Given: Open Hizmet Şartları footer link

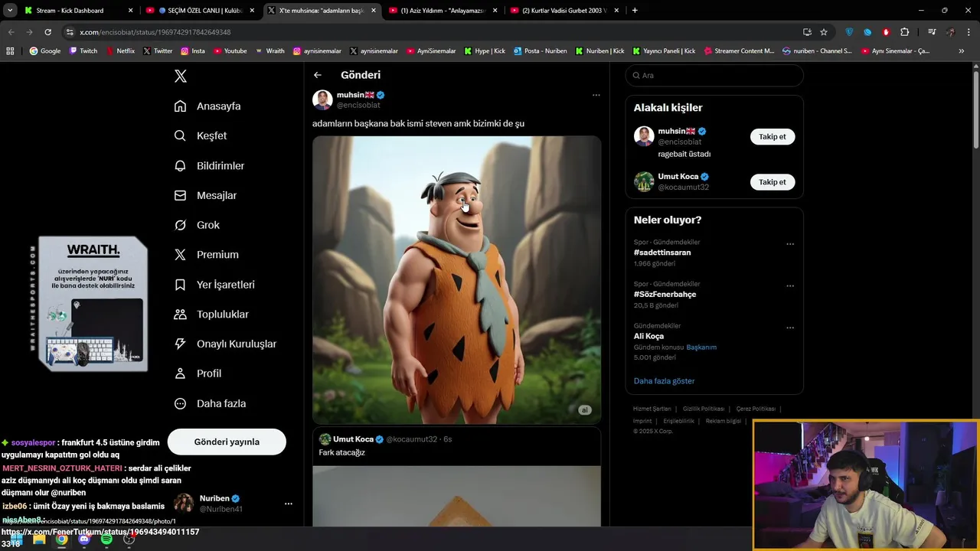Looking at the screenshot, I should (652, 409).
